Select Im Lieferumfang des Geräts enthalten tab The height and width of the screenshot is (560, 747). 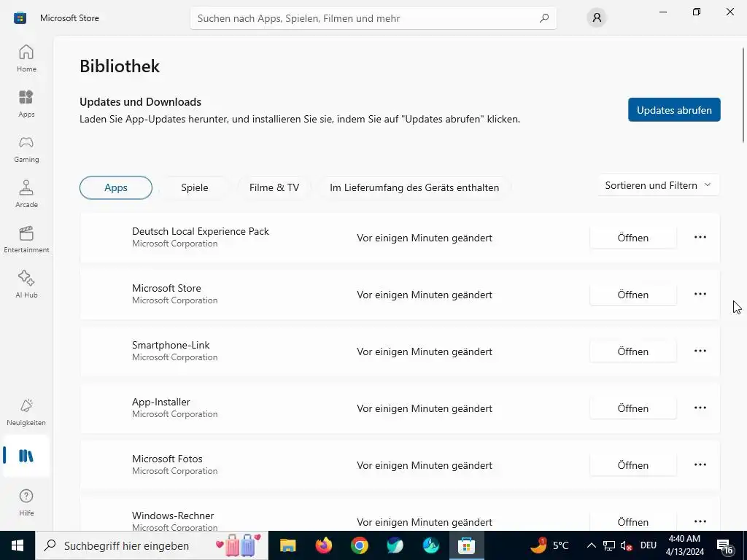(414, 187)
